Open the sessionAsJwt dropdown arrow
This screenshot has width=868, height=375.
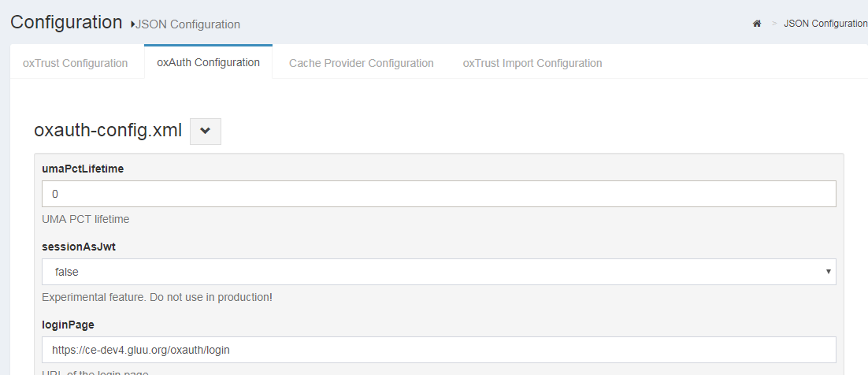click(x=828, y=272)
